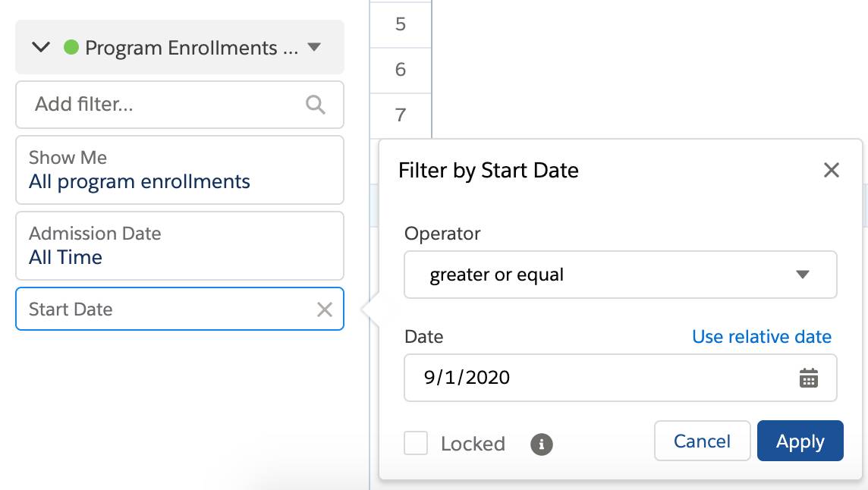Open the Admission Date filter

pos(179,245)
